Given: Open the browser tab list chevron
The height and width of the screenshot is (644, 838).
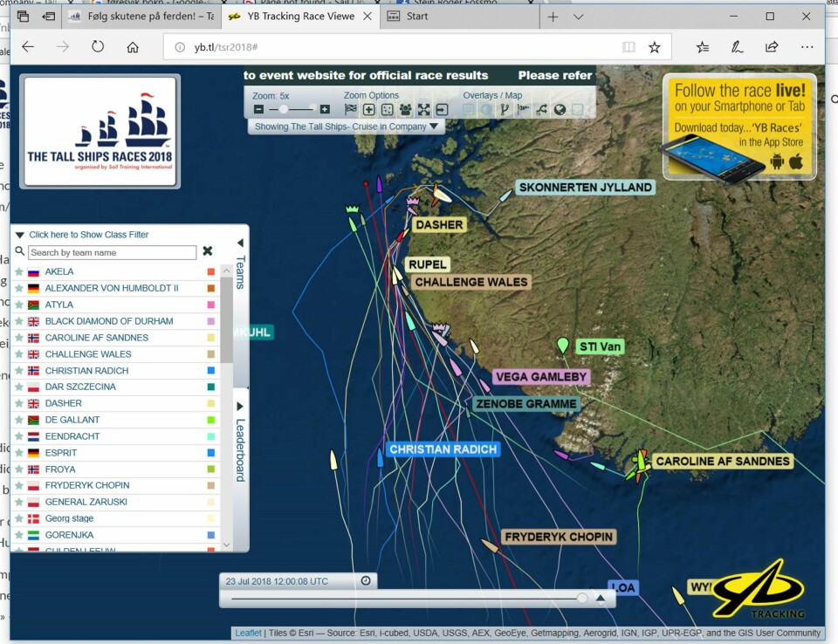Looking at the screenshot, I should click(x=578, y=17).
